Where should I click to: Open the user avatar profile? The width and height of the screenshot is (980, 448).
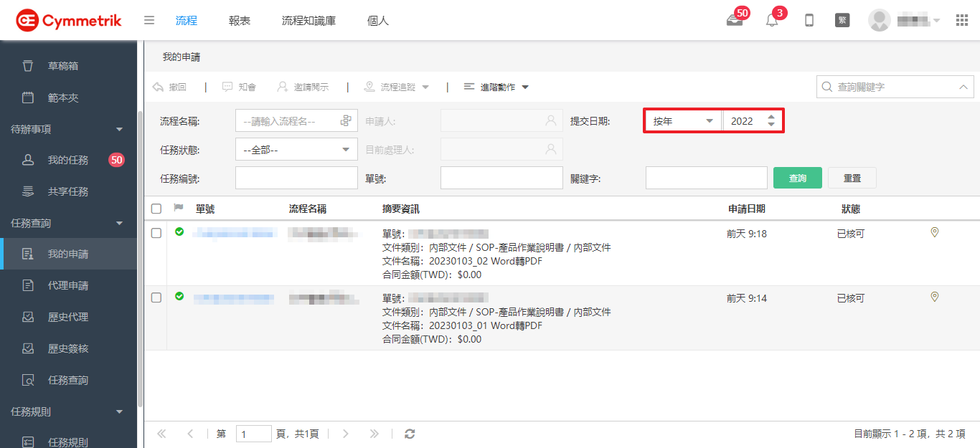pos(880,20)
